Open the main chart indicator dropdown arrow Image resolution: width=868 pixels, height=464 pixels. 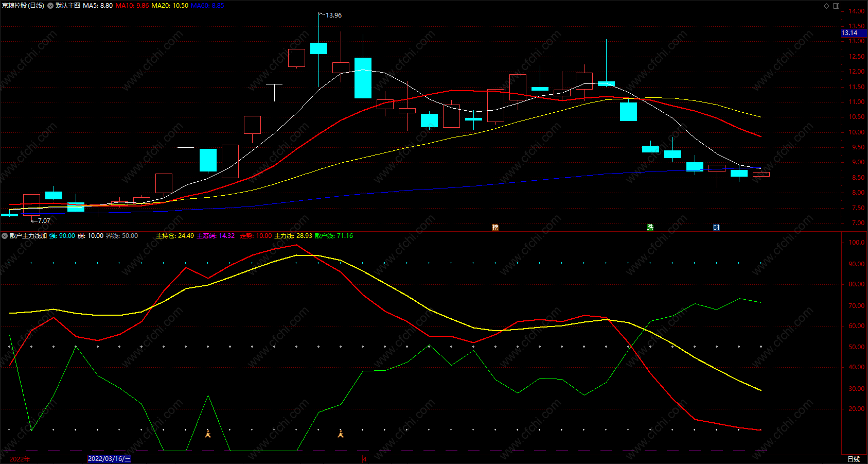50,6
